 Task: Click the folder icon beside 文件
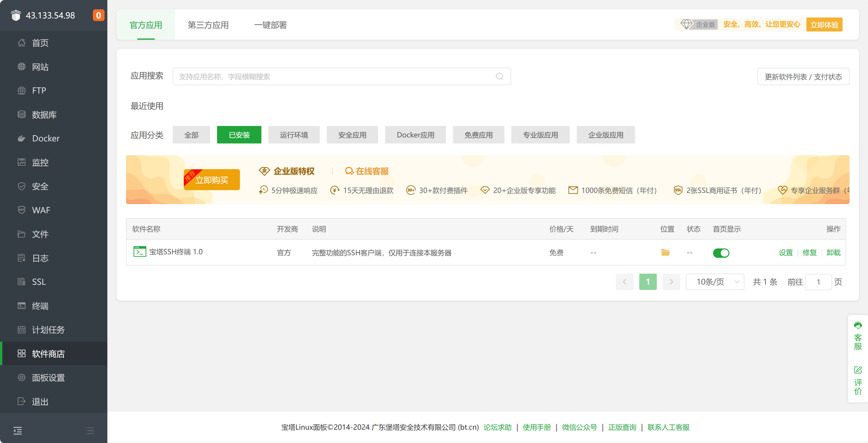[x=21, y=234]
